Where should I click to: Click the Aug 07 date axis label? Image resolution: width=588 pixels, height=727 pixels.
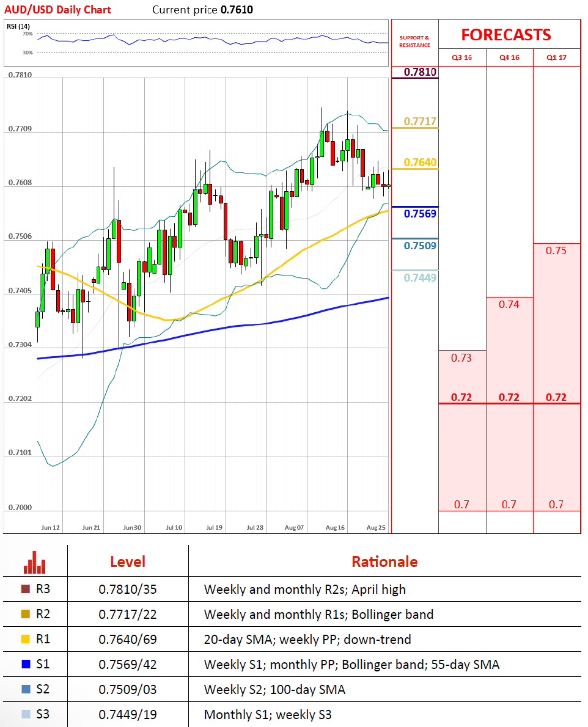pyautogui.click(x=294, y=528)
